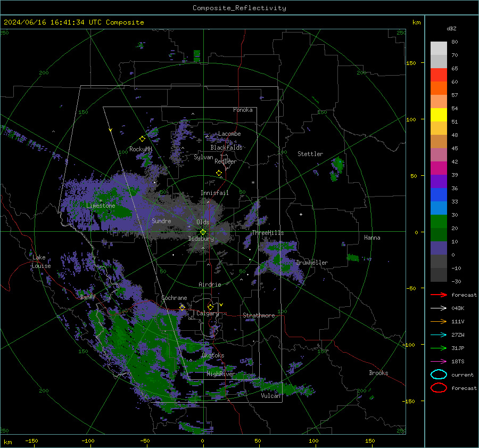Click the Composite_Reflectivity title
Screen dimensions: 479x448
tap(240, 8)
